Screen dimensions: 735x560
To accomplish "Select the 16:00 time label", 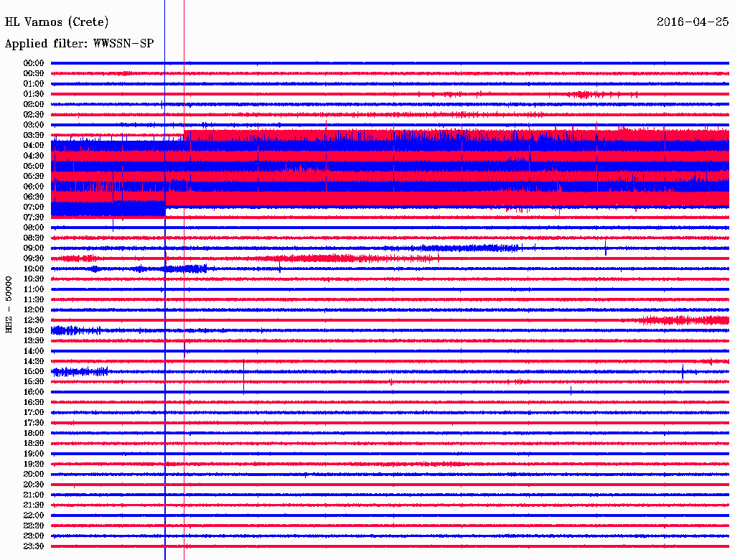I will click(x=33, y=392).
